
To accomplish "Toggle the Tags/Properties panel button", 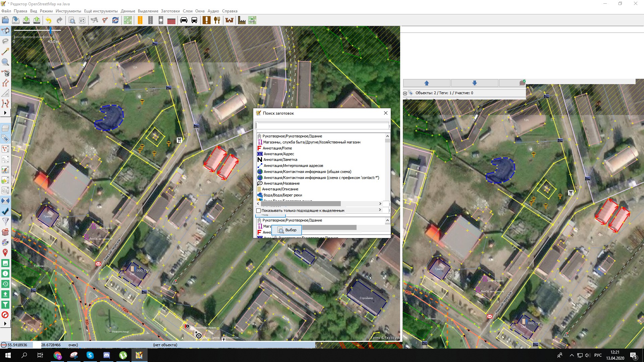I will pos(5,138).
